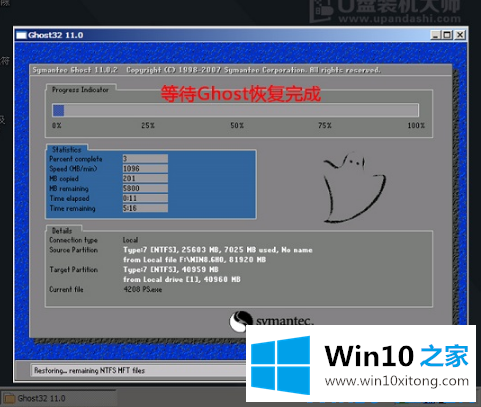Viewport: 481px width, 407px height.
Task: Click the Symantec Ghost copyright header text
Action: pos(207,70)
